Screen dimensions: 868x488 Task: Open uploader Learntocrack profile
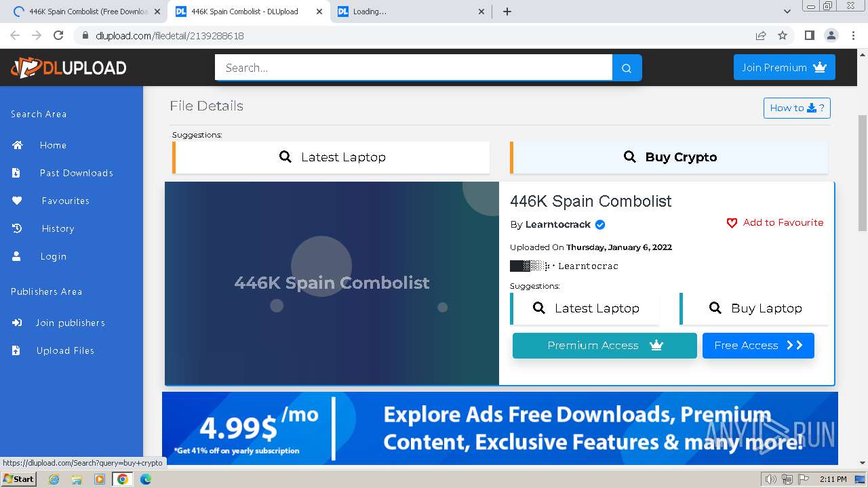pos(557,224)
